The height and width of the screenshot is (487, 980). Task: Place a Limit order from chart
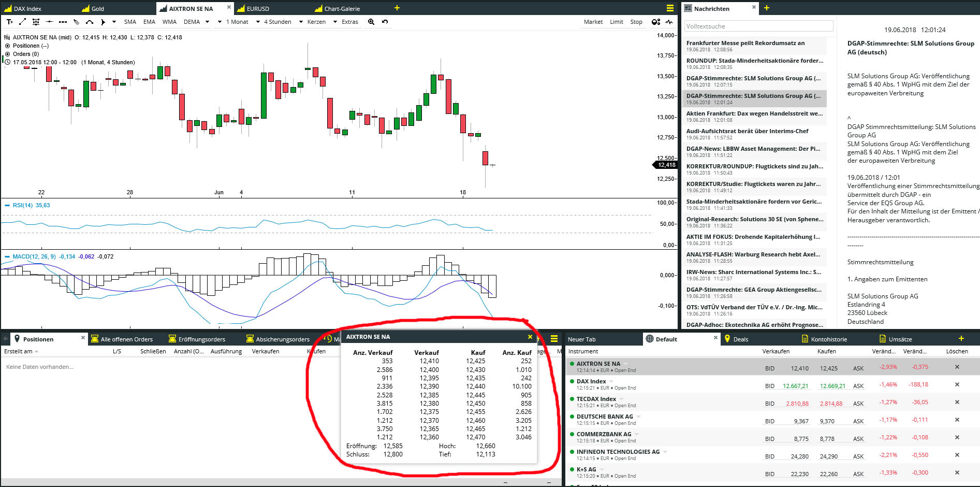click(x=617, y=22)
